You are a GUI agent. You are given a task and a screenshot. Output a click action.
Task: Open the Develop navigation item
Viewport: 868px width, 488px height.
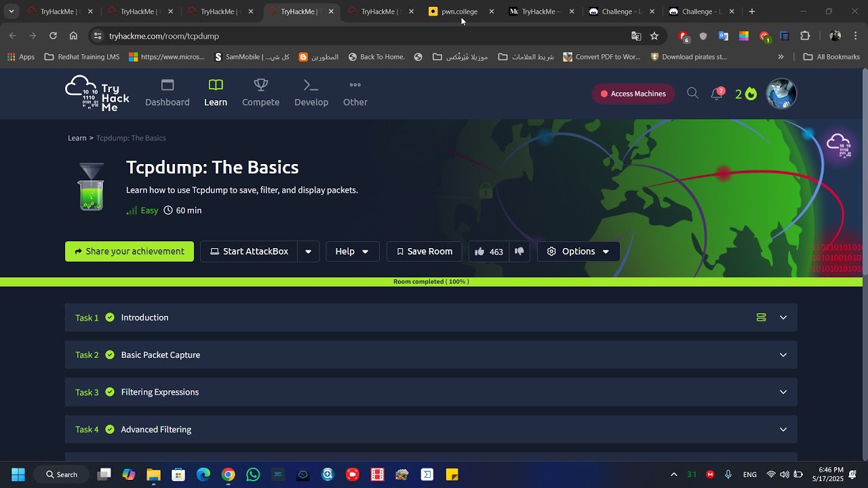pos(311,94)
